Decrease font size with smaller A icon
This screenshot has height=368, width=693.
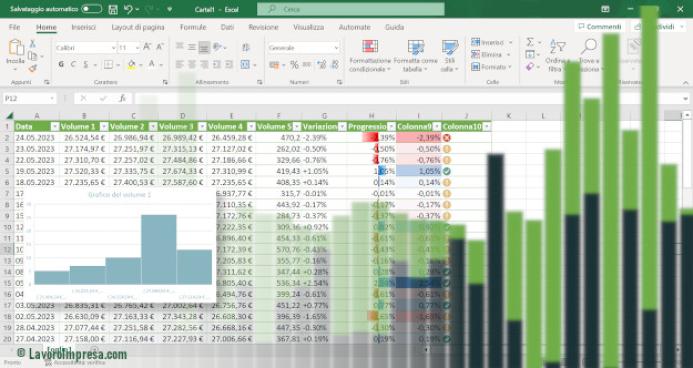point(160,47)
